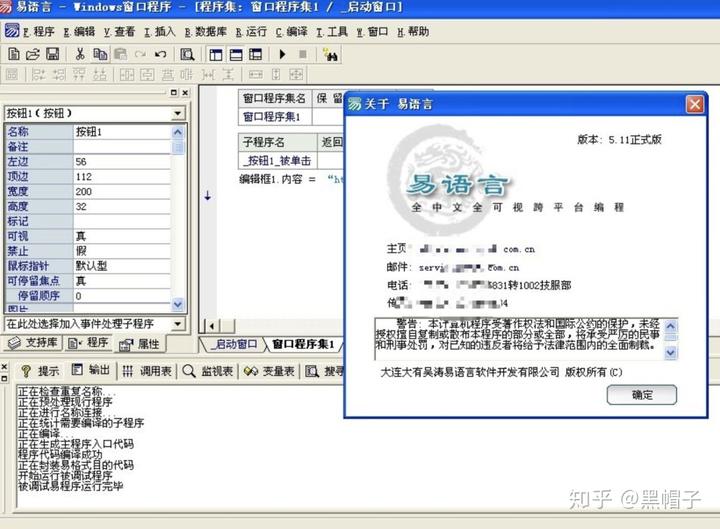Click the gray Stop square icon
The image size is (720, 529).
tap(303, 54)
